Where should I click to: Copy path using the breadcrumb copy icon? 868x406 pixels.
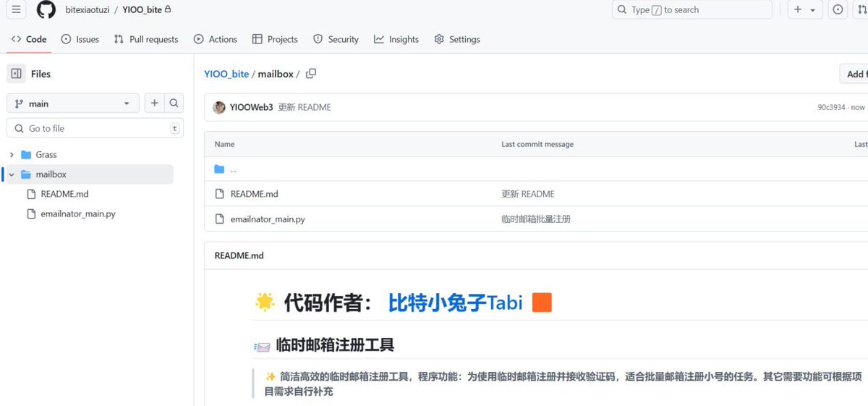[x=311, y=74]
